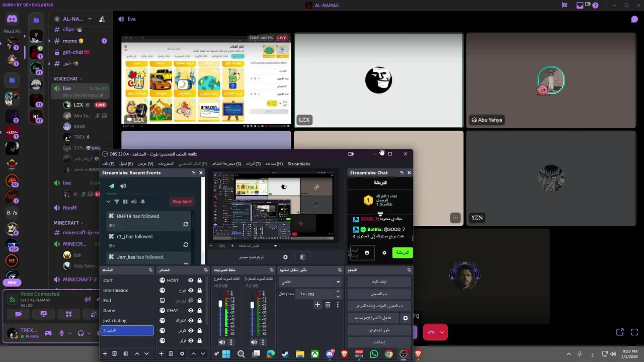Mute the -7.2 dB audio mixer channel

tap(254, 342)
